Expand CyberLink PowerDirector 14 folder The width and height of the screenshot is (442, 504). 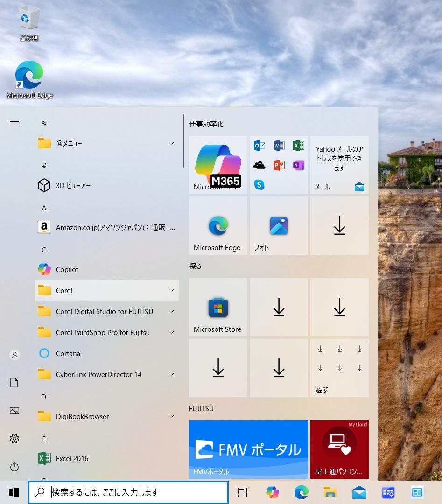pos(107,374)
